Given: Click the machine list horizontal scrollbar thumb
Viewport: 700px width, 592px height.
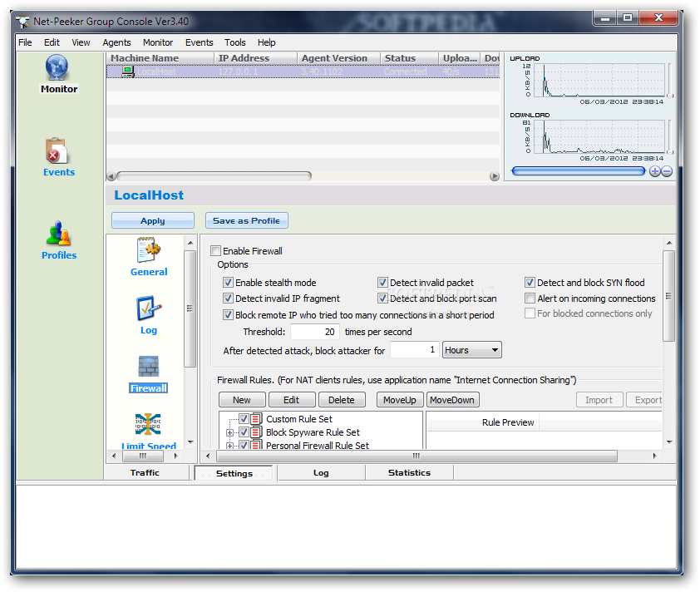Looking at the screenshot, I should pos(214,176).
